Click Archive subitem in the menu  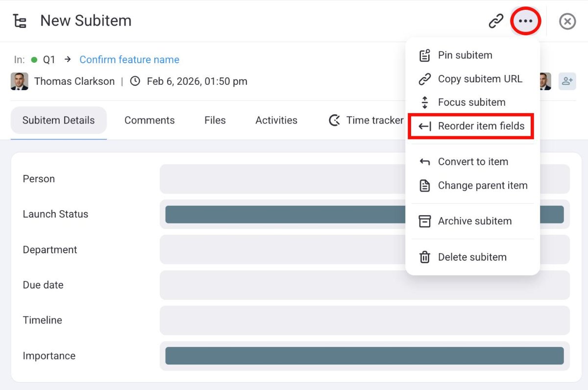click(474, 221)
